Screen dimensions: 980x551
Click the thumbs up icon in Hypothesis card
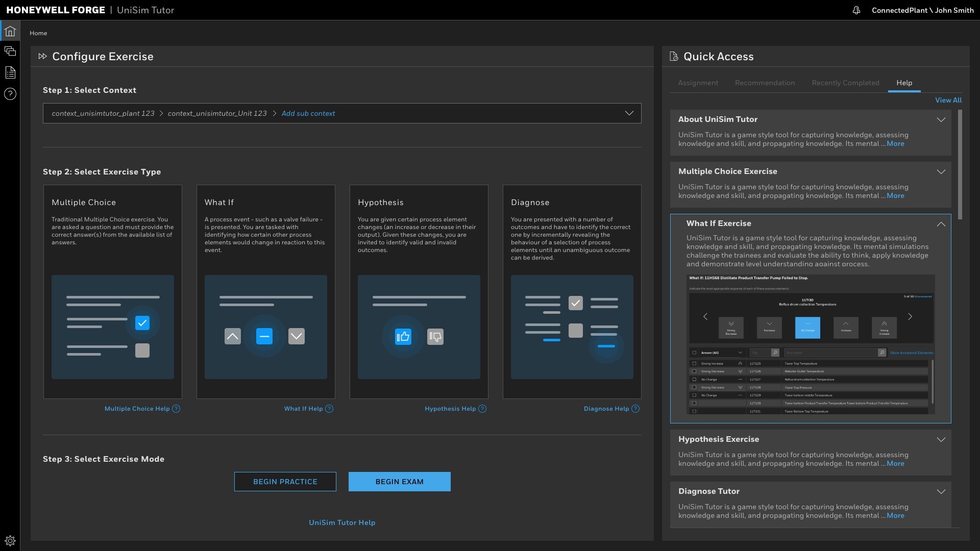(x=403, y=336)
